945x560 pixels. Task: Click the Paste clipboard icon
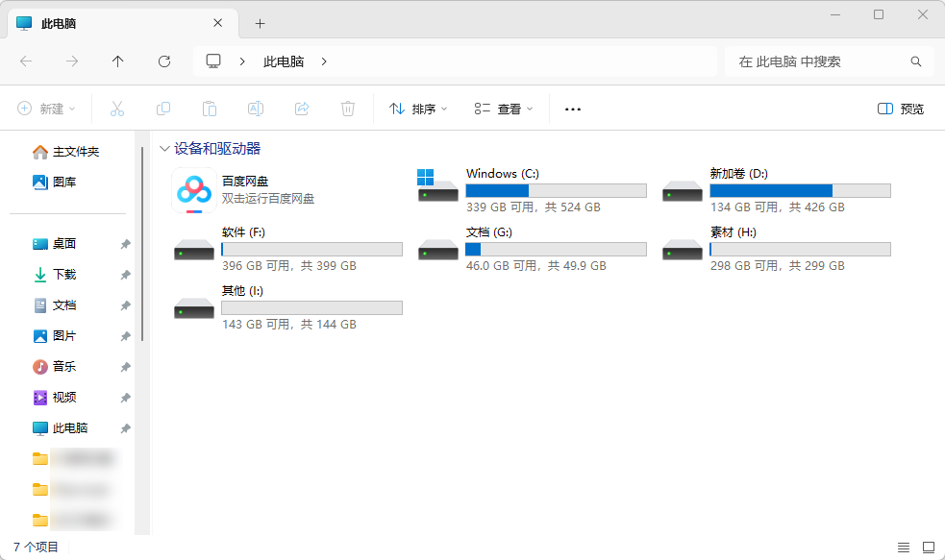tap(210, 109)
